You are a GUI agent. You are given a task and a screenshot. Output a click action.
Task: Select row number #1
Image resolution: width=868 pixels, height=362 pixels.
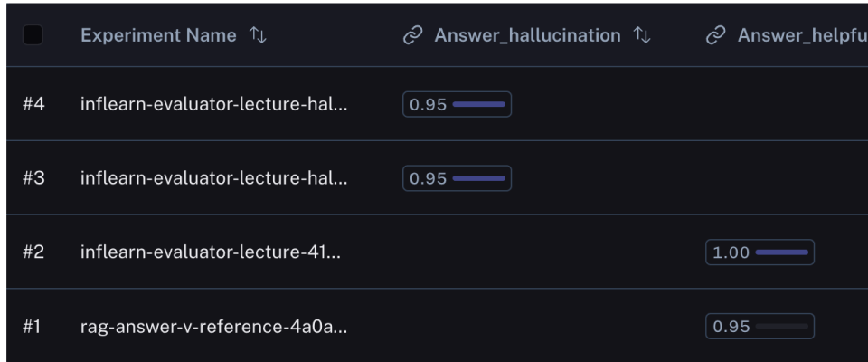coord(32,327)
